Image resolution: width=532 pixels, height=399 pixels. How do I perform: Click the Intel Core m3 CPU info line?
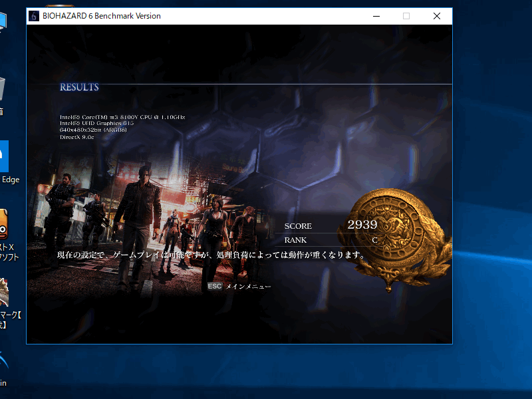[x=122, y=117]
